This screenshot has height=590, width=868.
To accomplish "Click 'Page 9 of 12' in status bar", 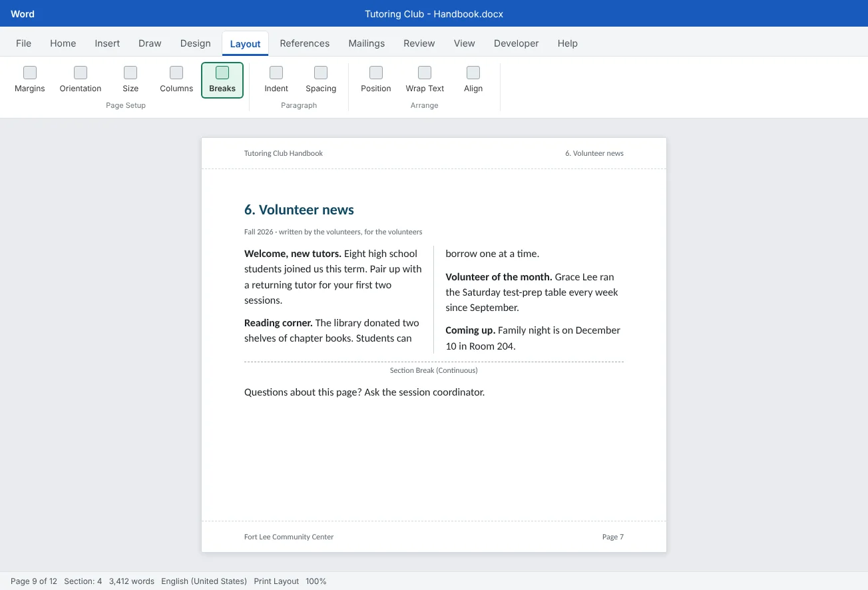I will 34,581.
